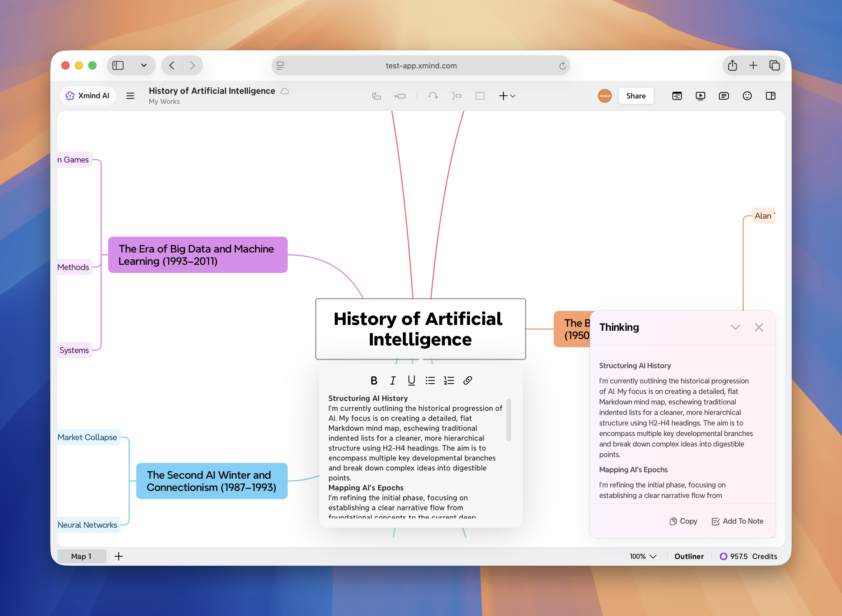Collapse the Thinking panel chevron
The image size is (842, 616).
pyautogui.click(x=735, y=327)
